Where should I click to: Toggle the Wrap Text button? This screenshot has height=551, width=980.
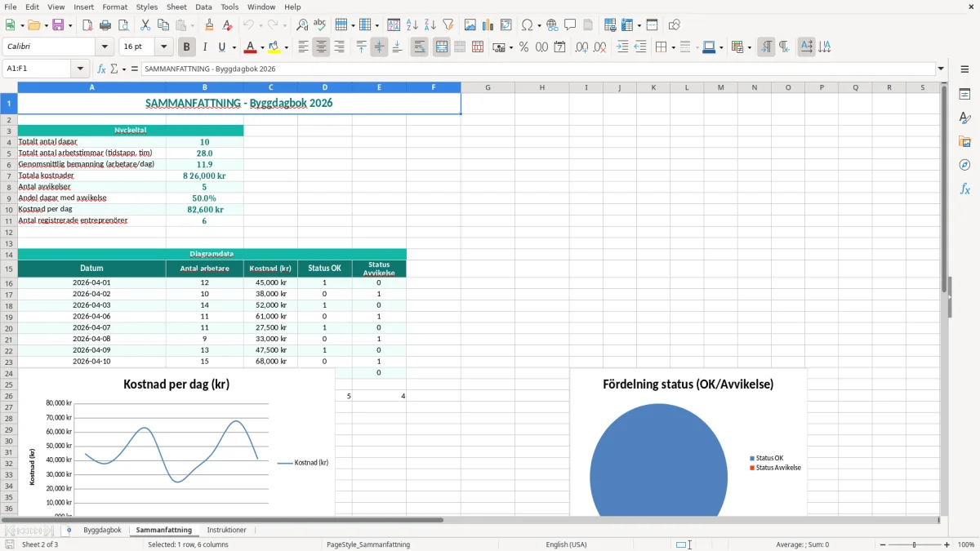[420, 47]
